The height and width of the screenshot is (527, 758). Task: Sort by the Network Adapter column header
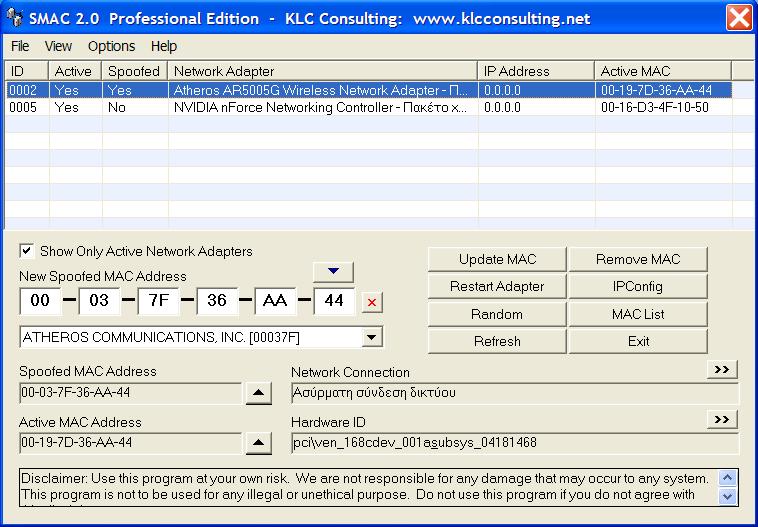(322, 71)
